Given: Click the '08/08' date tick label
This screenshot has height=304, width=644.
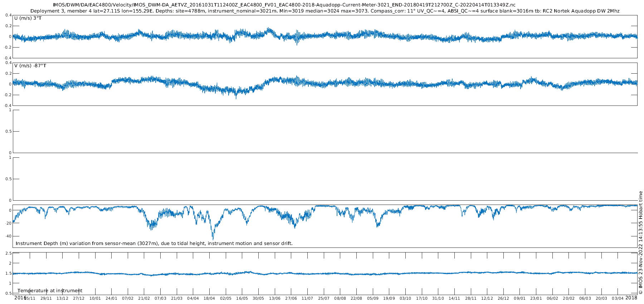Looking at the screenshot, I should click(340, 298).
